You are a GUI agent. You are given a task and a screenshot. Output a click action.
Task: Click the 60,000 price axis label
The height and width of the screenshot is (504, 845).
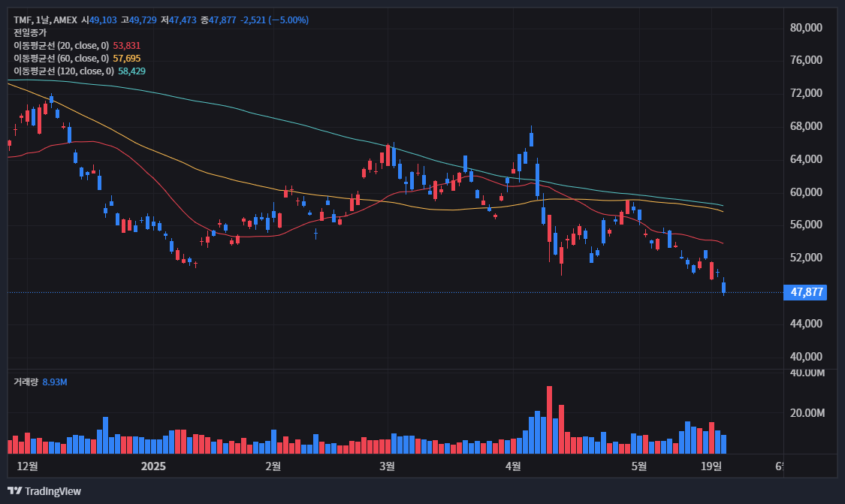(x=806, y=192)
